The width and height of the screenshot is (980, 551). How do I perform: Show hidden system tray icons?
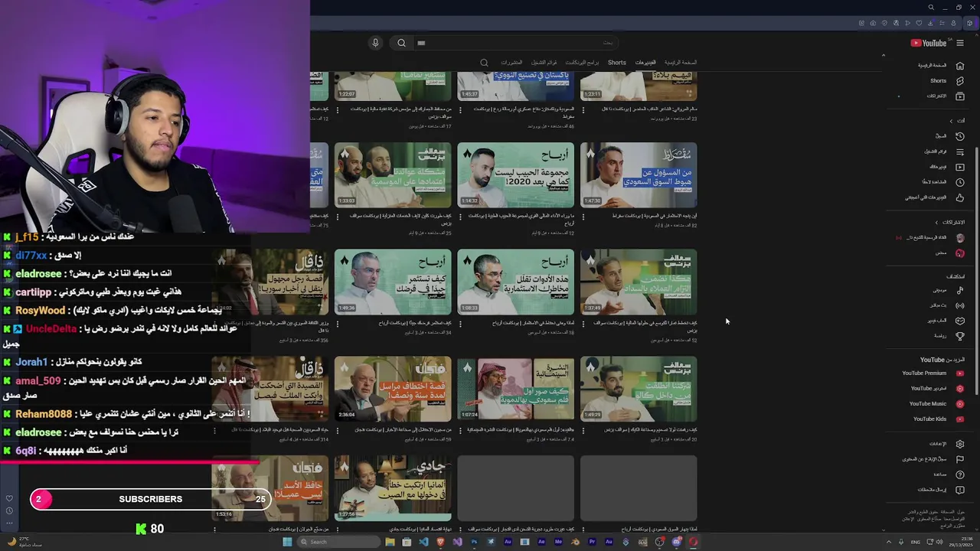890,542
